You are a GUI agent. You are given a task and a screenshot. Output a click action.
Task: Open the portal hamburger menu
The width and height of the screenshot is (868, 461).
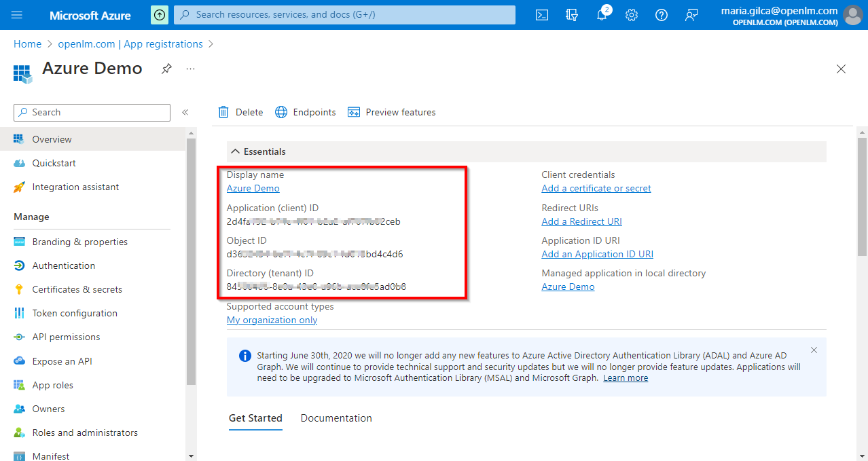tap(18, 15)
